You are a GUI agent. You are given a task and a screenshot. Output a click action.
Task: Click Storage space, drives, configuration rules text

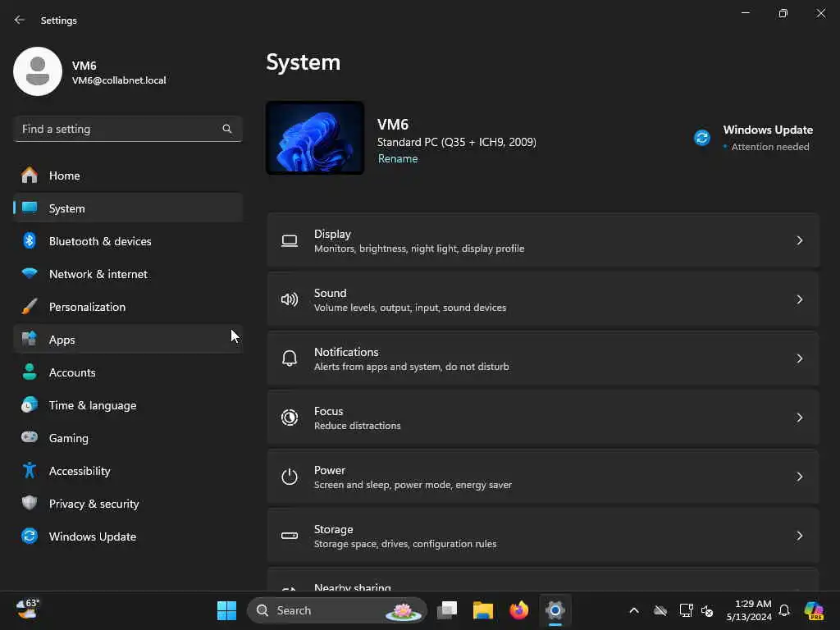[405, 544]
